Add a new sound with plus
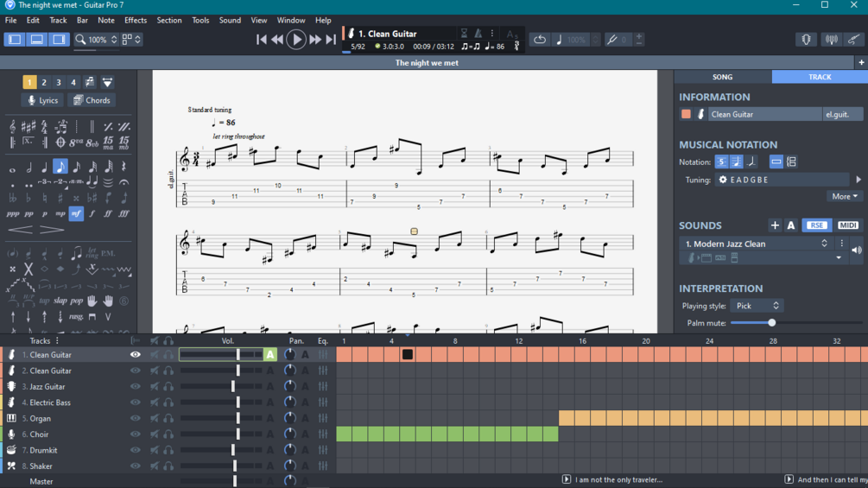 (x=775, y=225)
